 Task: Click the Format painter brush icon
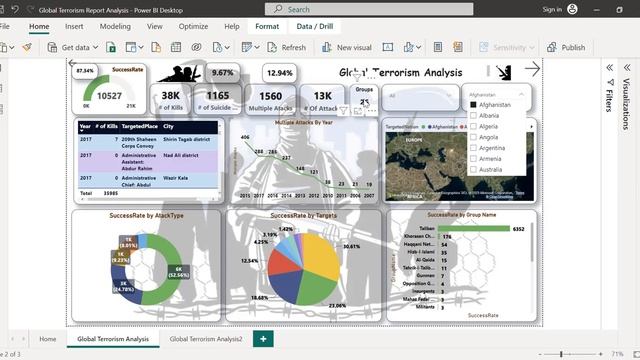27,47
